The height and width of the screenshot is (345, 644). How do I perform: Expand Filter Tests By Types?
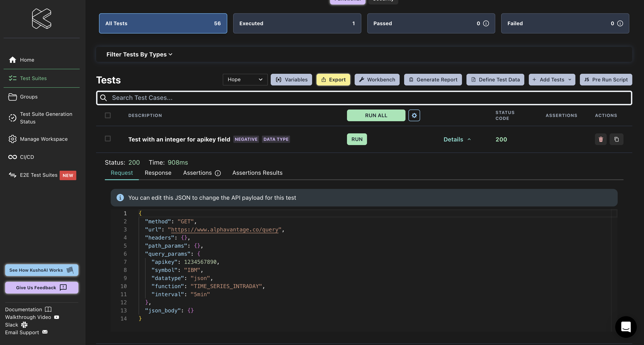point(139,54)
